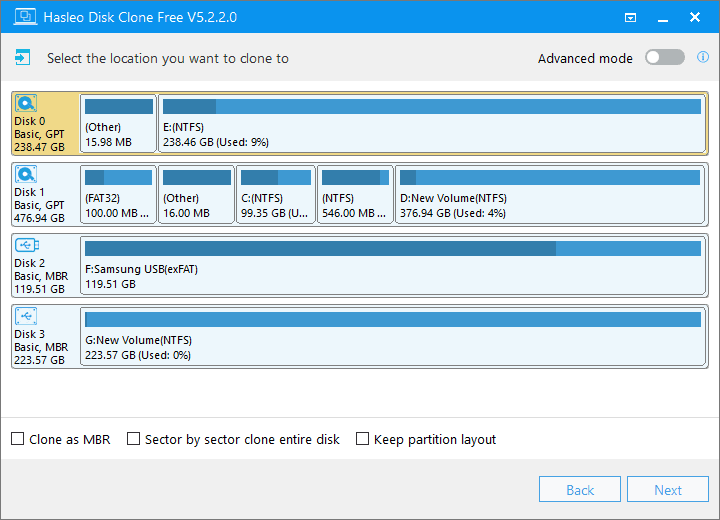
Task: Click the FAT32 100.00 MB partition
Action: 118,195
